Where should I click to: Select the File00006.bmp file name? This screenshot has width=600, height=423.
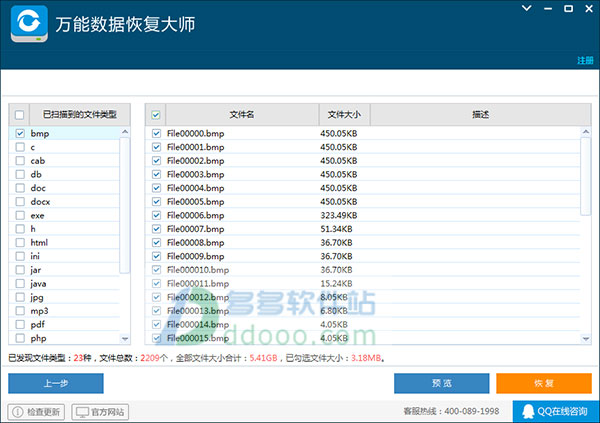(196, 216)
